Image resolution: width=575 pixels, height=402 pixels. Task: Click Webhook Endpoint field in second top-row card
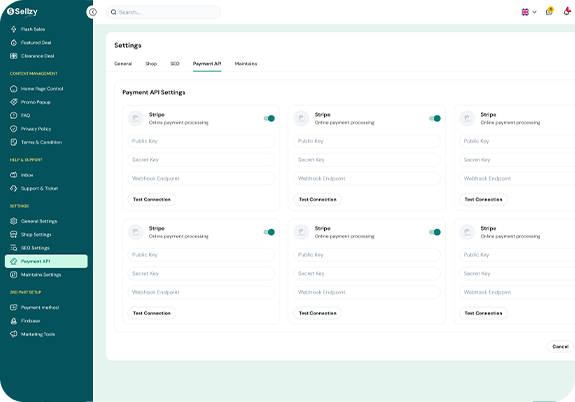367,179
